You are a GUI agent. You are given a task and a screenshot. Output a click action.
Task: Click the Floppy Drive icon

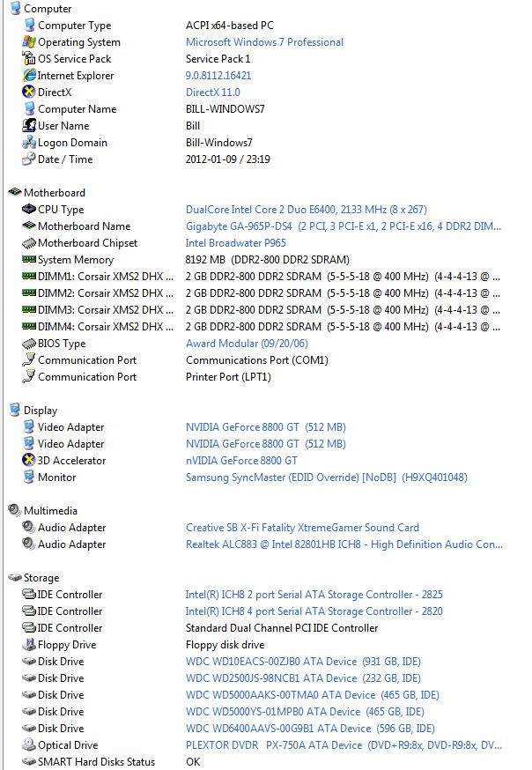[x=29, y=644]
